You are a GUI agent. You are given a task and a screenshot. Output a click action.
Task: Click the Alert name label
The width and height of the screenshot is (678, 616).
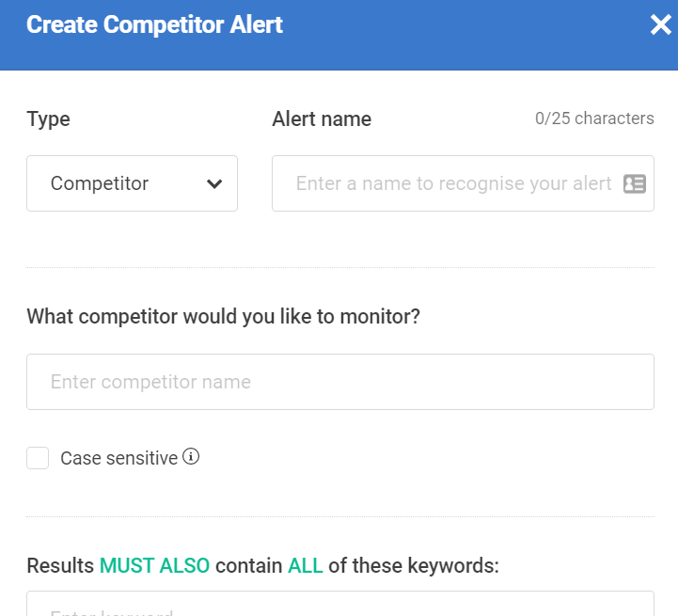coord(322,118)
